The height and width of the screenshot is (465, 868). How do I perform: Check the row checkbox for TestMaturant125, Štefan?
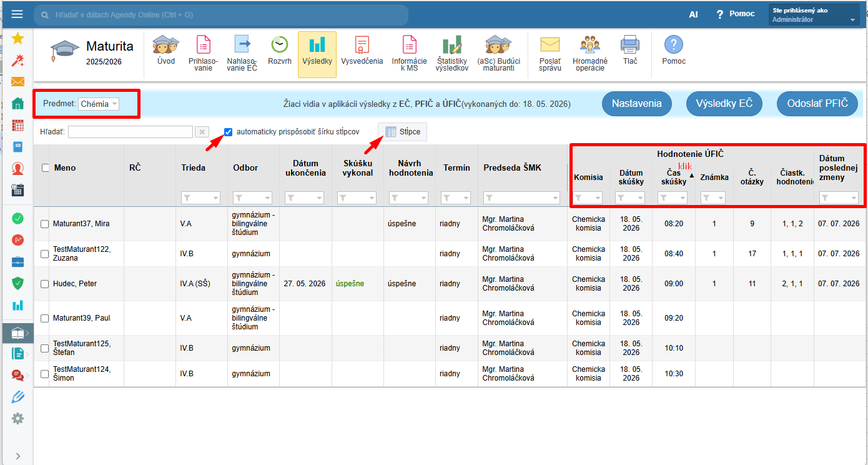click(44, 348)
